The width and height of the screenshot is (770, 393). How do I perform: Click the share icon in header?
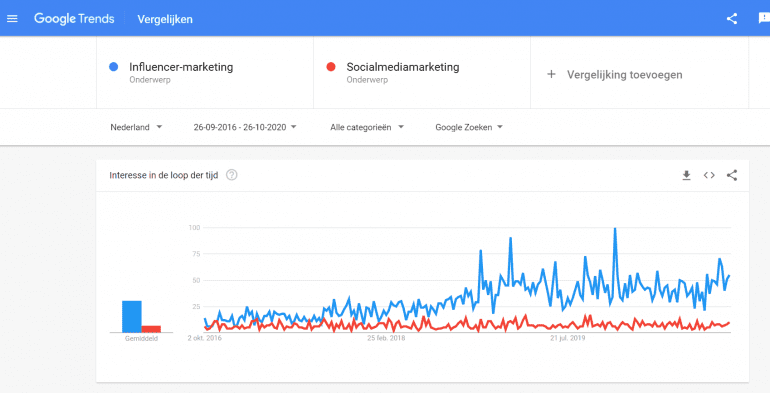(732, 19)
